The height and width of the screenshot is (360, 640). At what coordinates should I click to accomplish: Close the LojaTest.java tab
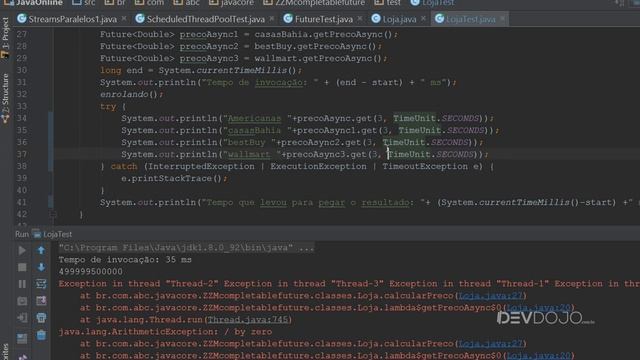tap(502, 19)
